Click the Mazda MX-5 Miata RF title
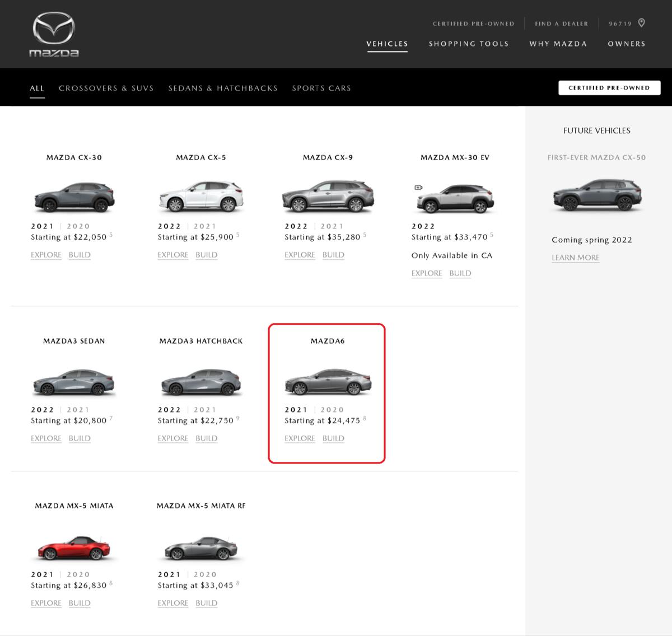 click(201, 506)
